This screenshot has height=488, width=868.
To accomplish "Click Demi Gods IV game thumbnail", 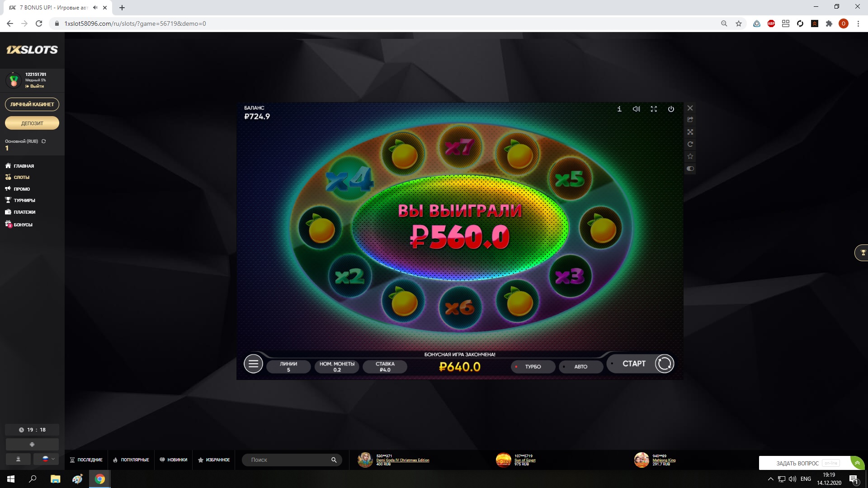I will coord(365,460).
